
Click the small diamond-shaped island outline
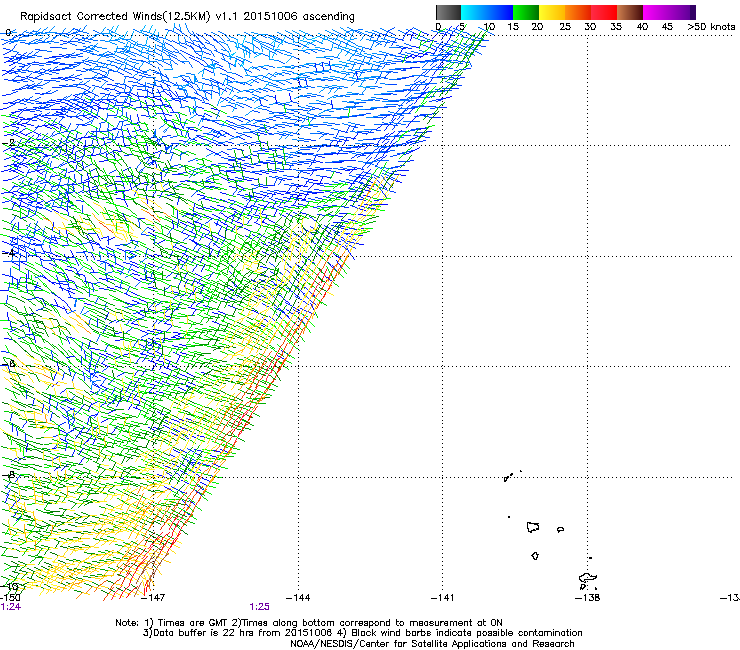535,556
